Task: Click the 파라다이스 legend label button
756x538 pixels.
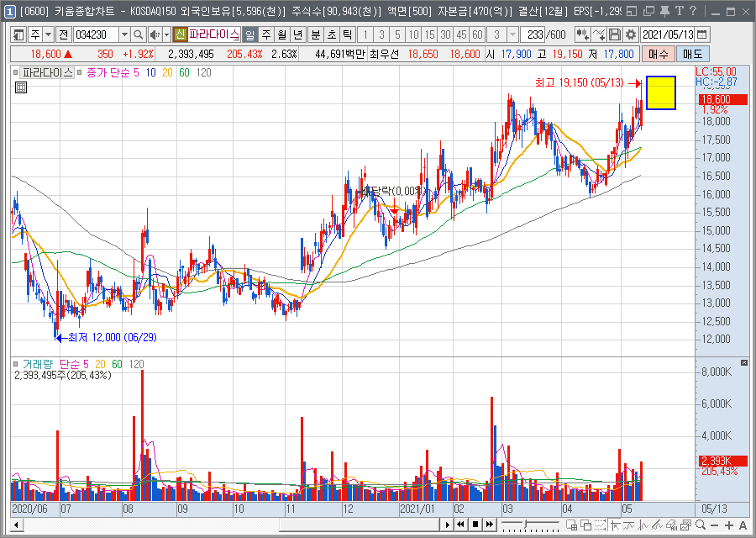Action: 47,73
